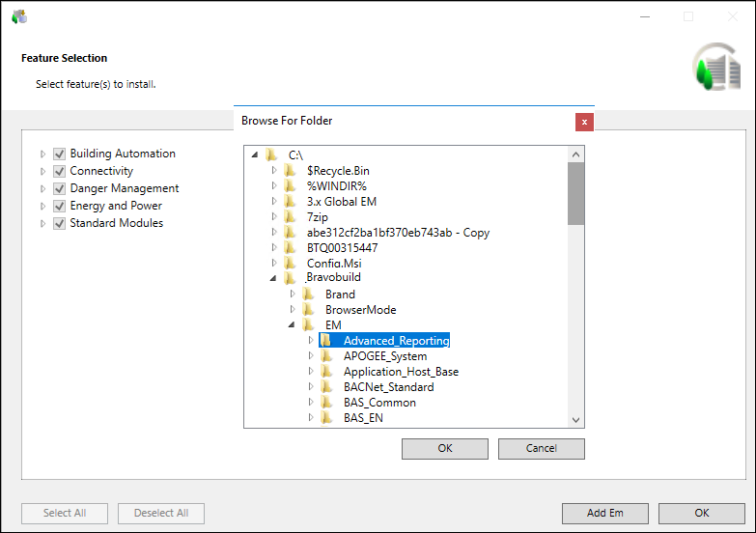Click the C:\ drive root folder icon

click(271, 155)
